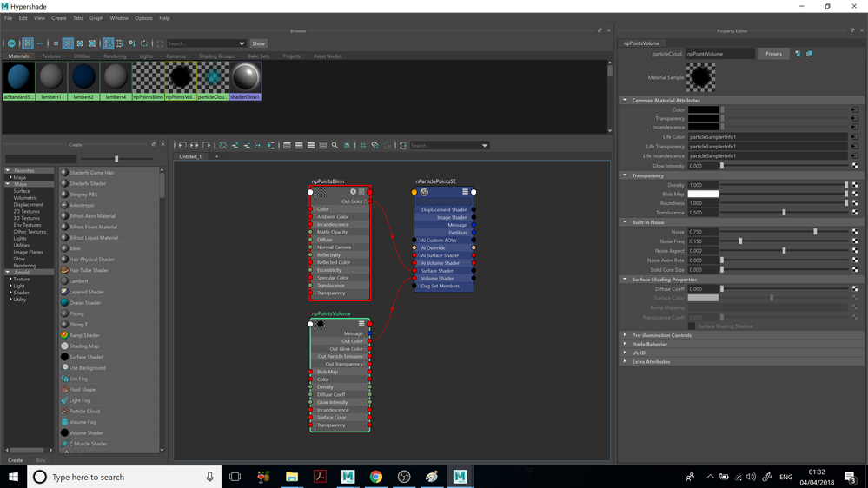This screenshot has height=488, width=868.
Task: Open Browser search dropdown arrow
Action: 242,43
